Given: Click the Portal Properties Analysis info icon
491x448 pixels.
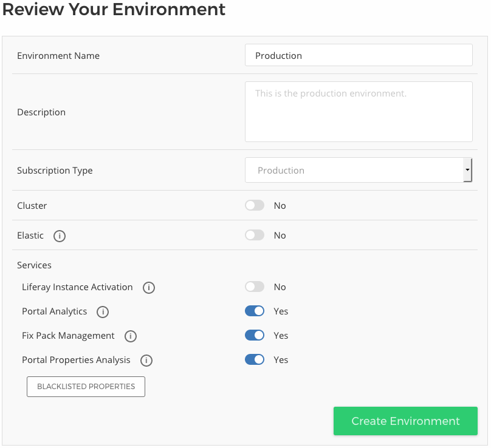Looking at the screenshot, I should click(146, 361).
